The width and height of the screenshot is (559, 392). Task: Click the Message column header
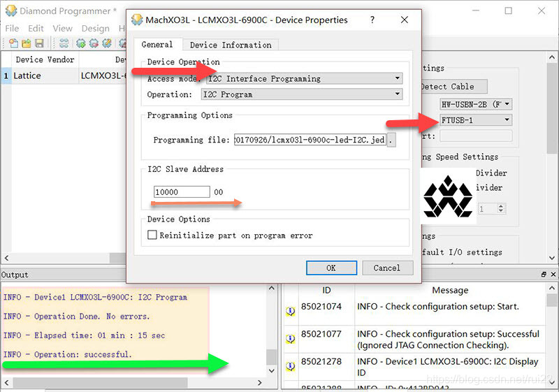coord(450,290)
